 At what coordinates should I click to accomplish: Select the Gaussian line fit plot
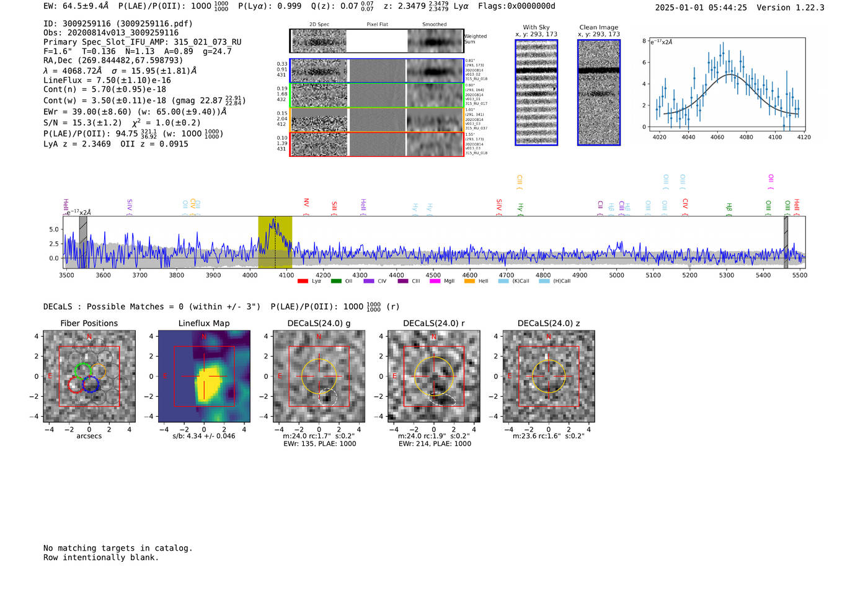(727, 85)
